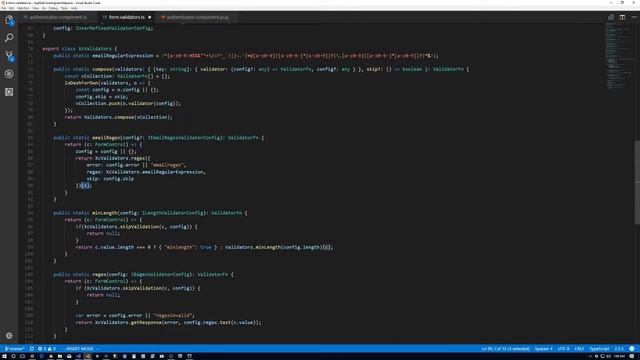Image resolution: width=640 pixels, height=360 pixels.
Task: Open the Source Control view
Action: point(9,56)
